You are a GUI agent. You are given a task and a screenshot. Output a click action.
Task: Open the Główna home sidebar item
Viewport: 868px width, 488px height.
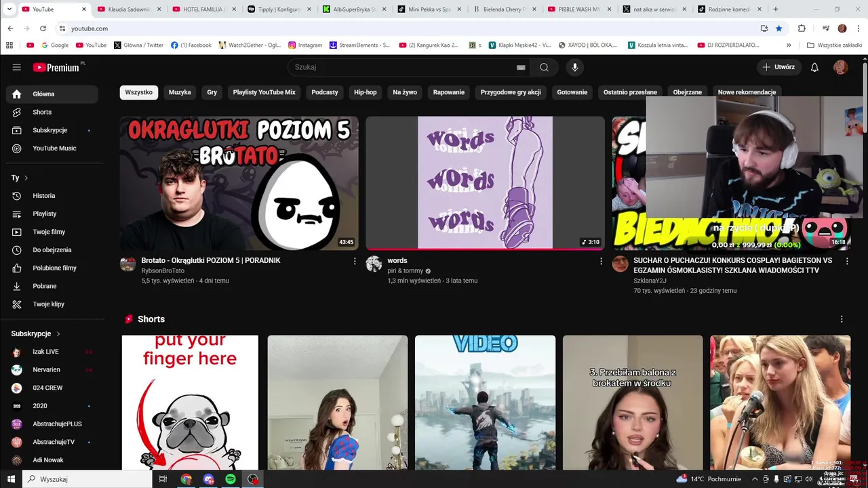(x=52, y=94)
